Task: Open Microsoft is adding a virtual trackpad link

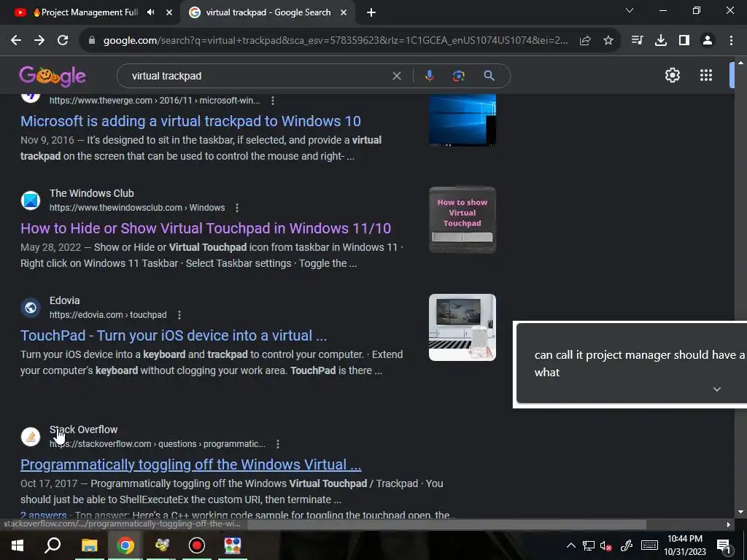Action: click(x=190, y=121)
